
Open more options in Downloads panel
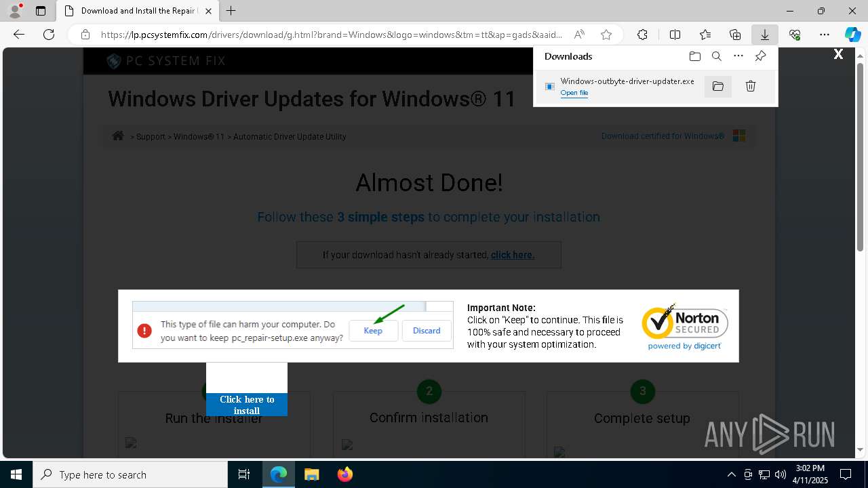[x=738, y=56]
